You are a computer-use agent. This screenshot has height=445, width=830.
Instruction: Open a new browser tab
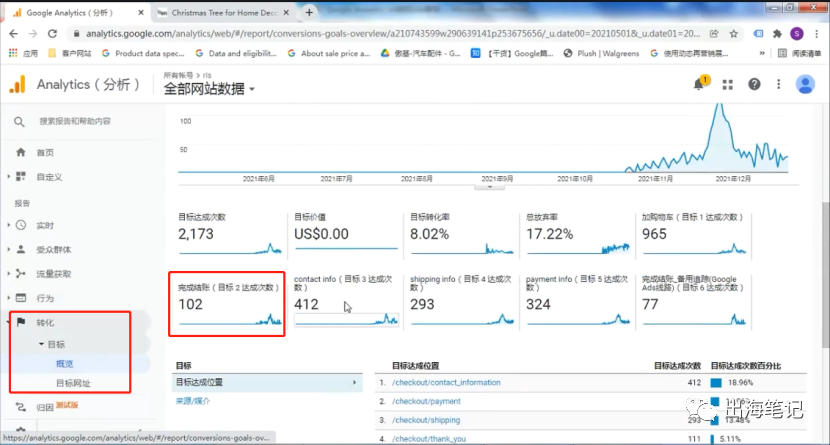(x=310, y=12)
